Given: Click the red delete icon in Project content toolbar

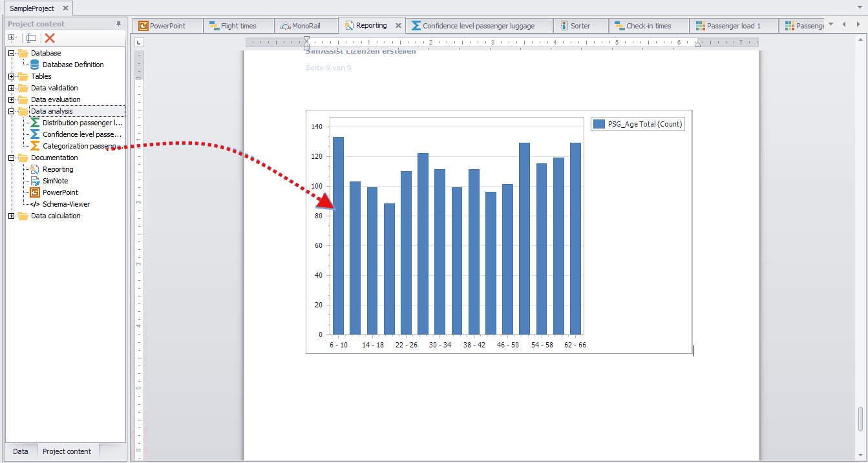Looking at the screenshot, I should (x=48, y=37).
